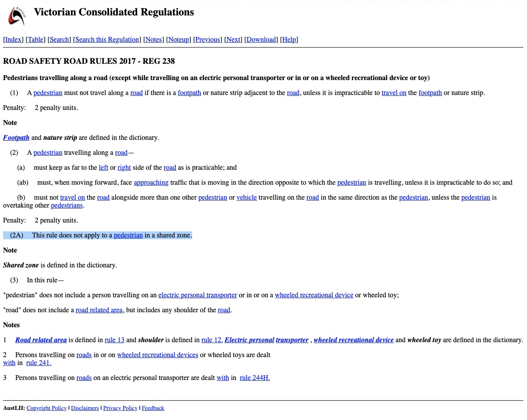Open Privacy Policy footer link
The width and height of the screenshot is (527, 420).
point(120,408)
